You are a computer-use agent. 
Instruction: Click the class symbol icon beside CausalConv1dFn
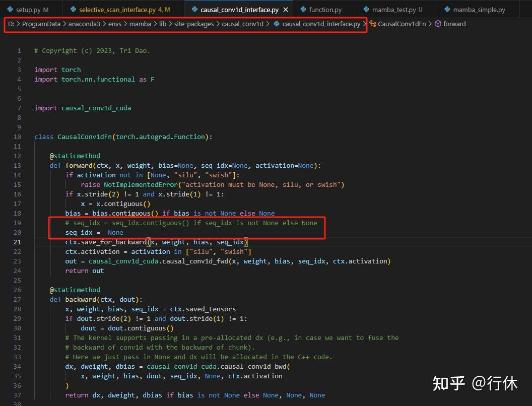[x=373, y=24]
